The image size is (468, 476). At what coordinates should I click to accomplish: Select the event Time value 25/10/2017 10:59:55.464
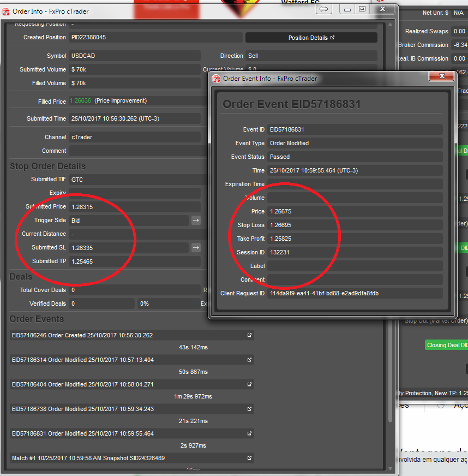pos(314,171)
